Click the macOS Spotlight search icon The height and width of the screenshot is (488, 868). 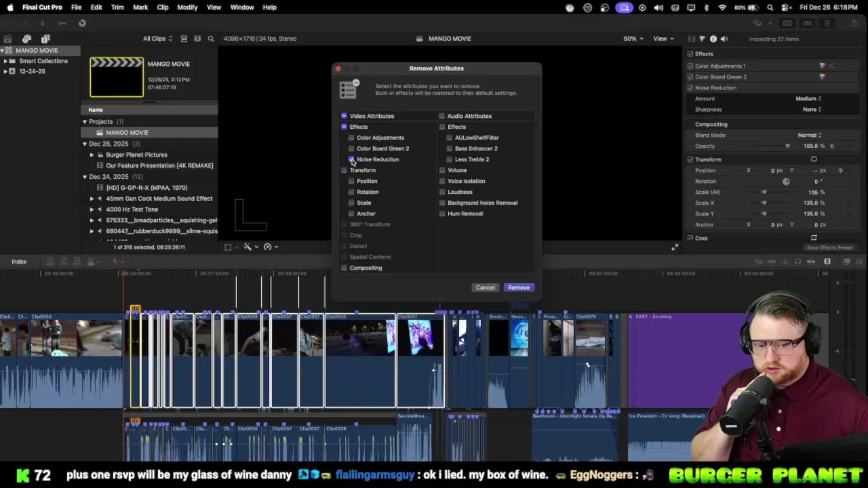[770, 7]
